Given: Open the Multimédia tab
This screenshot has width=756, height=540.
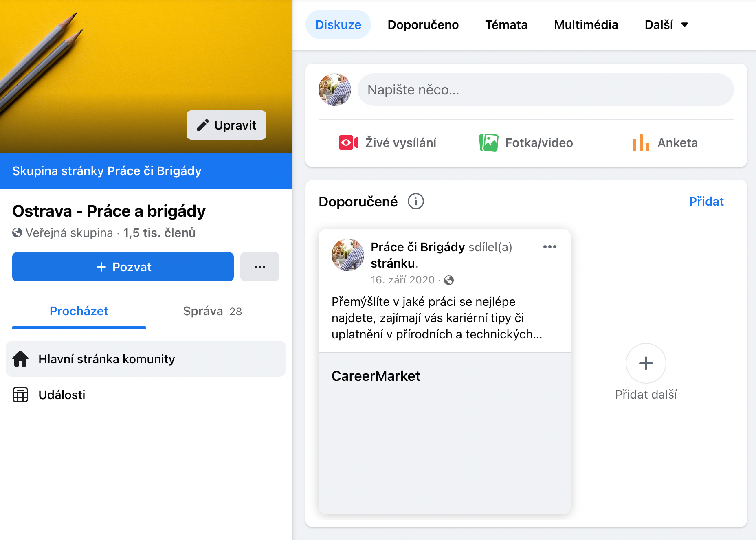Looking at the screenshot, I should 586,24.
